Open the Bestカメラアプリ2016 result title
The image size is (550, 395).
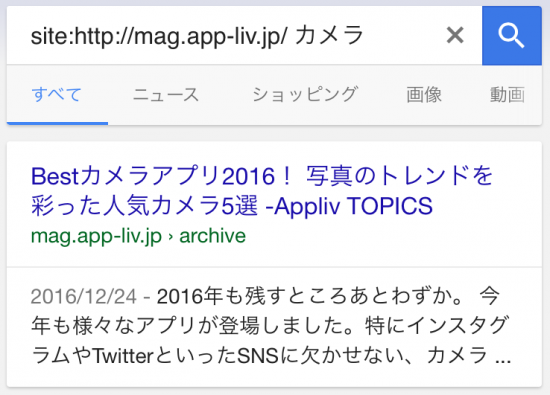coord(262,190)
